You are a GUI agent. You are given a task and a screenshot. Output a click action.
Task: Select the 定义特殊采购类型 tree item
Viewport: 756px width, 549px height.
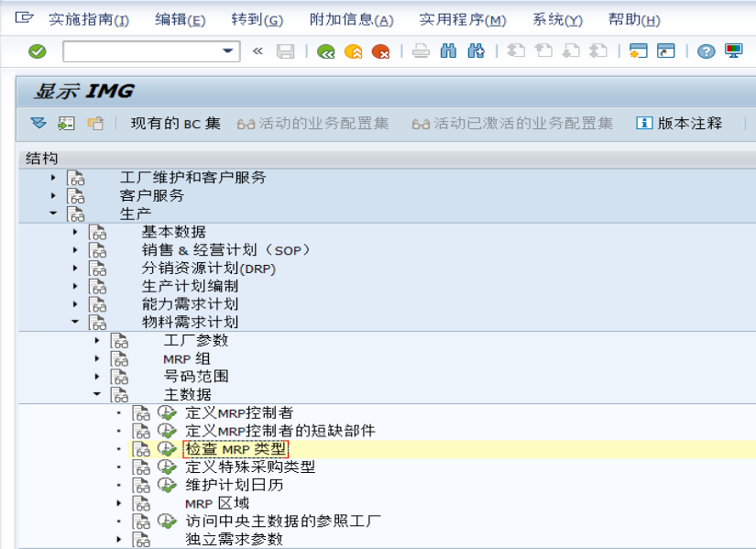[250, 467]
